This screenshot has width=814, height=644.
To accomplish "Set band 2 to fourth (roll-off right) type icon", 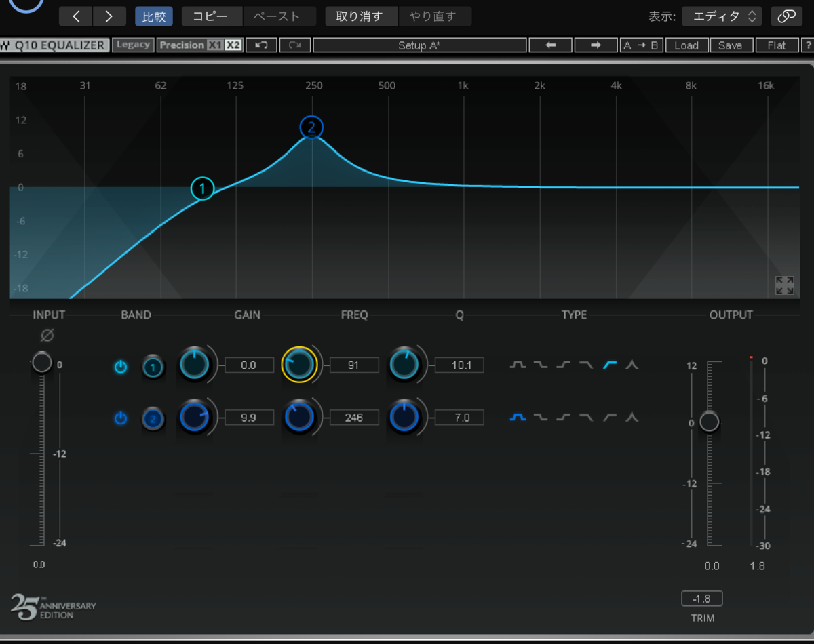I will coord(587,418).
